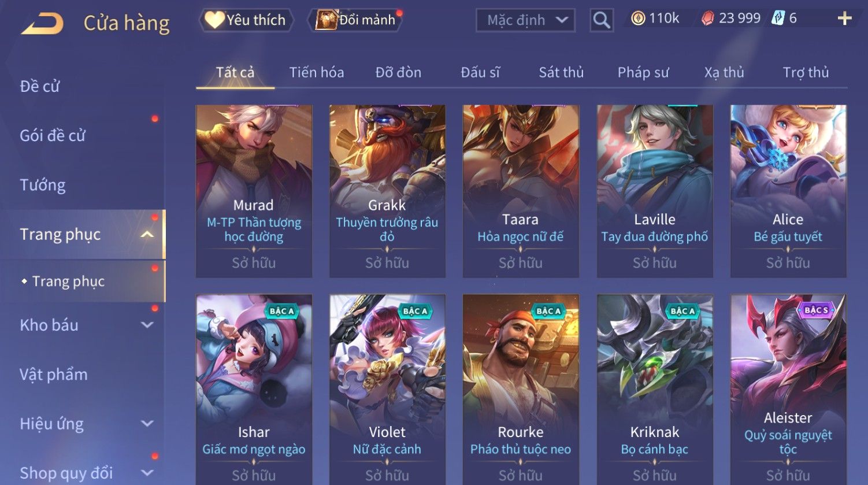Click the blue voucher ticket icon

(778, 18)
